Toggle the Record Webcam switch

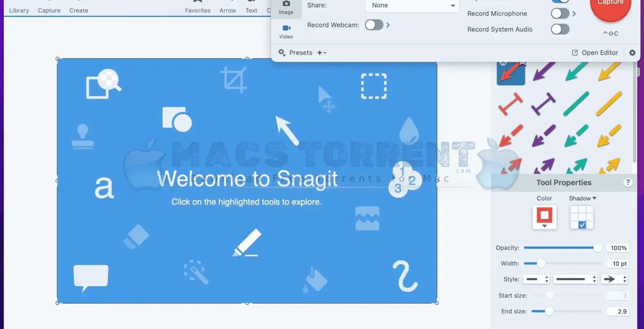tap(374, 25)
